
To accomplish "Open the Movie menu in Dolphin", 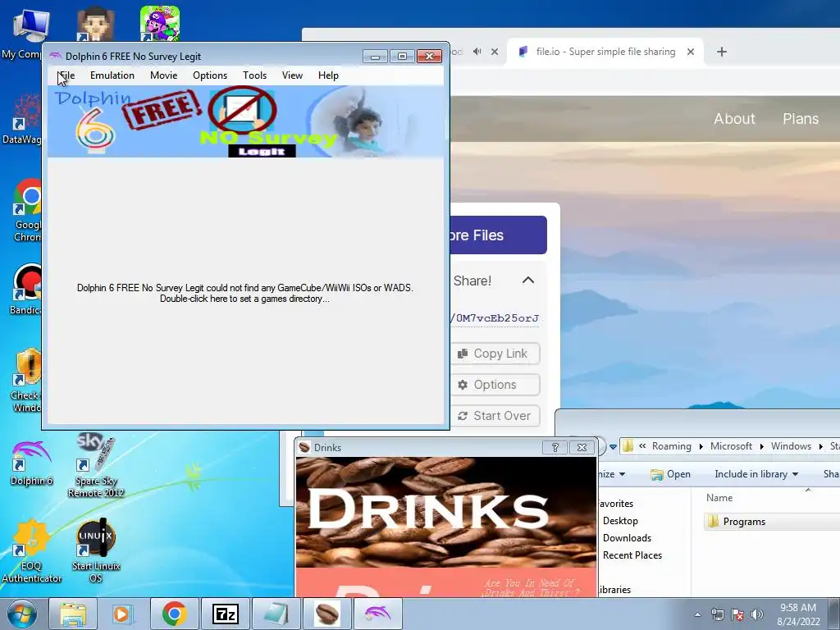I will point(163,75).
